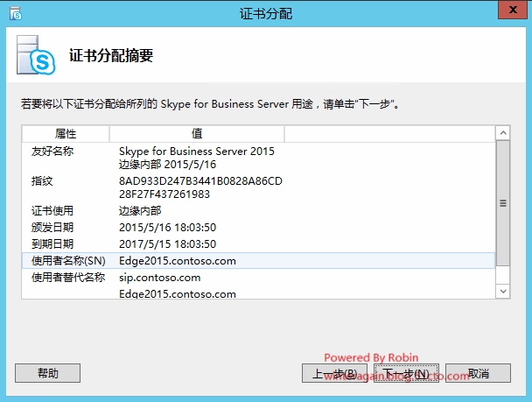Close the 证书分配 dialog window
The width and height of the screenshot is (532, 402).
513,10
